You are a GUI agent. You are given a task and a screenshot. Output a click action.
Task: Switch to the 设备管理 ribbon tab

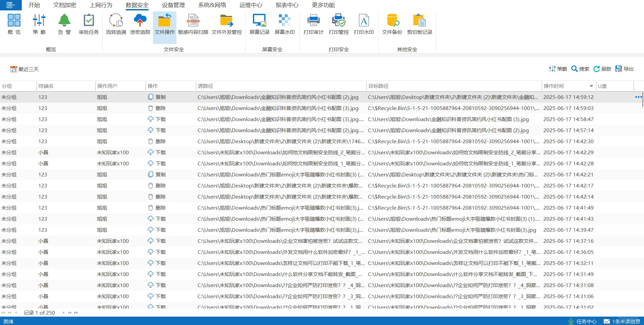coord(173,5)
